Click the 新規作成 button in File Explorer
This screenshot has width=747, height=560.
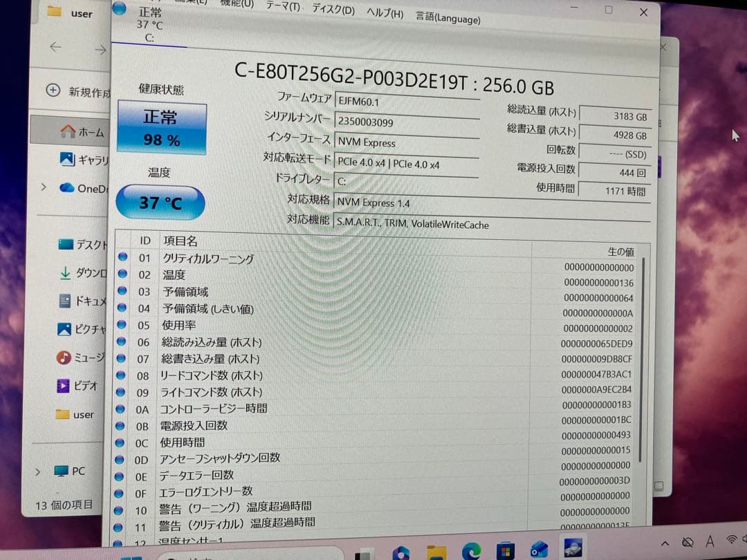(x=73, y=91)
